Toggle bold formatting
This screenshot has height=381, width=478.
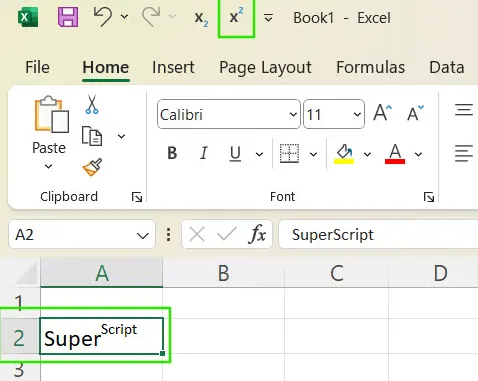172,153
